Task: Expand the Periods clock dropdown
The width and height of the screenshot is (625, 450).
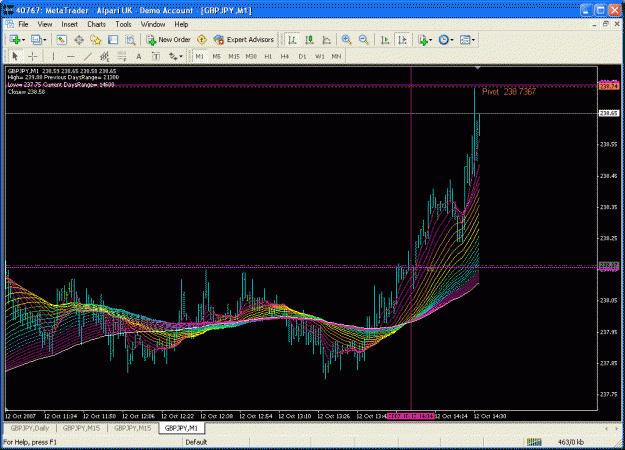Action: (x=452, y=40)
